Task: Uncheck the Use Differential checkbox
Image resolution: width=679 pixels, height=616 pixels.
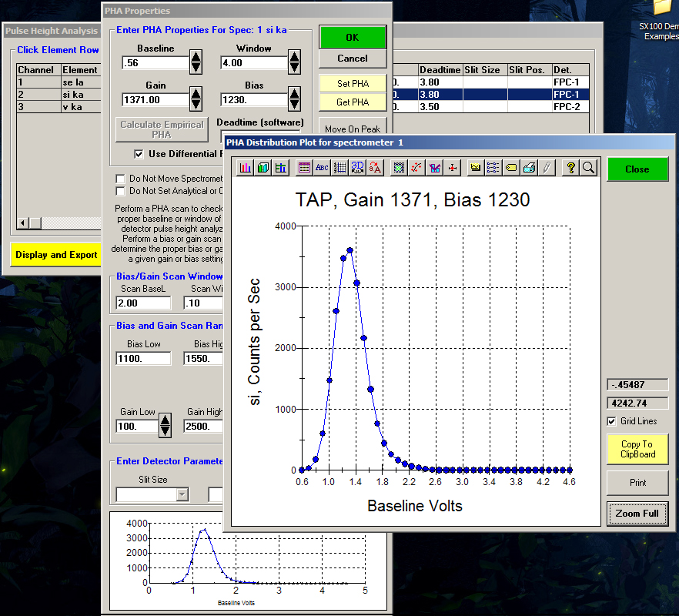Action: [139, 153]
